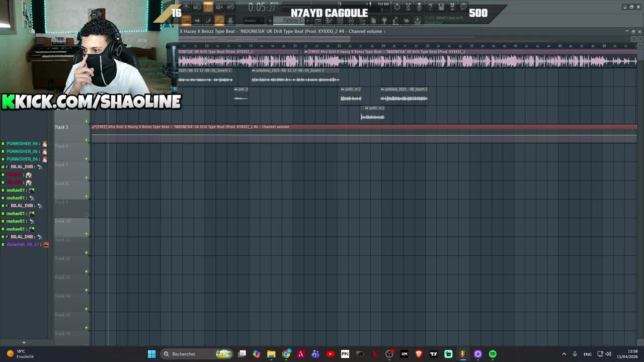The image size is (644, 362).
Task: Click bar 17 on the timeline ruler
Action: coord(251,46)
